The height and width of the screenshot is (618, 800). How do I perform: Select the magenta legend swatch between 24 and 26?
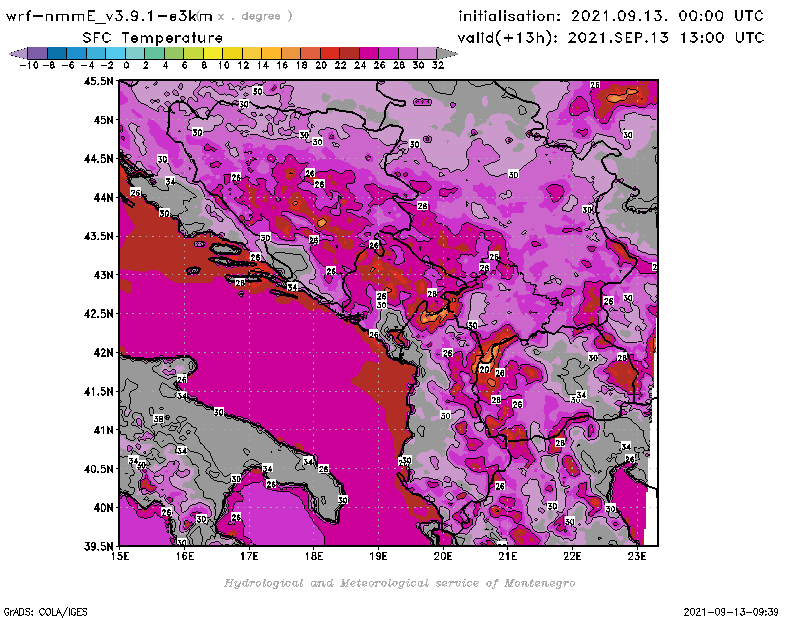point(369,53)
